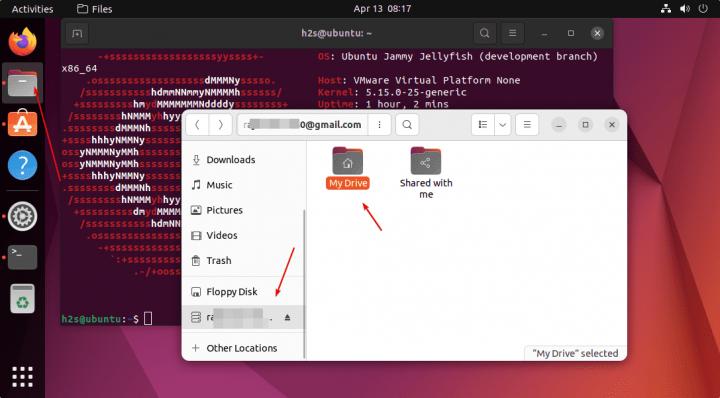
Task: Select the Google account mount in sidebar
Action: [243, 317]
